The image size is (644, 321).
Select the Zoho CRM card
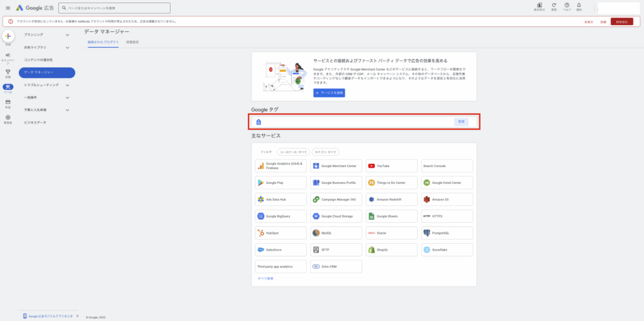[x=336, y=266]
